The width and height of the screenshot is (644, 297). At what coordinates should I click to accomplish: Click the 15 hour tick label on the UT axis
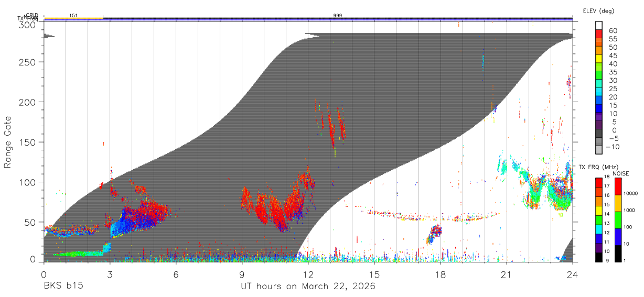point(374,274)
